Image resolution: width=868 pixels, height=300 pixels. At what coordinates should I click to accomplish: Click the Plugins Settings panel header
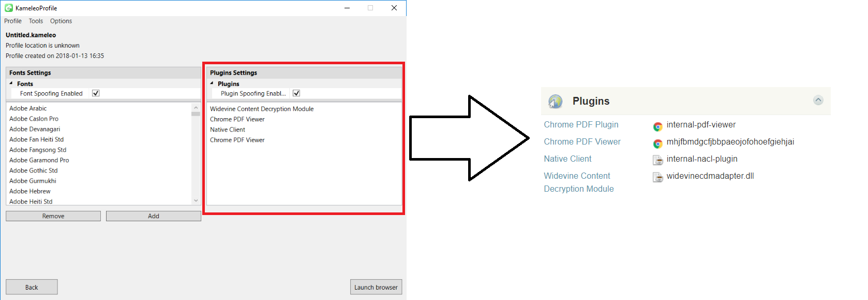304,73
